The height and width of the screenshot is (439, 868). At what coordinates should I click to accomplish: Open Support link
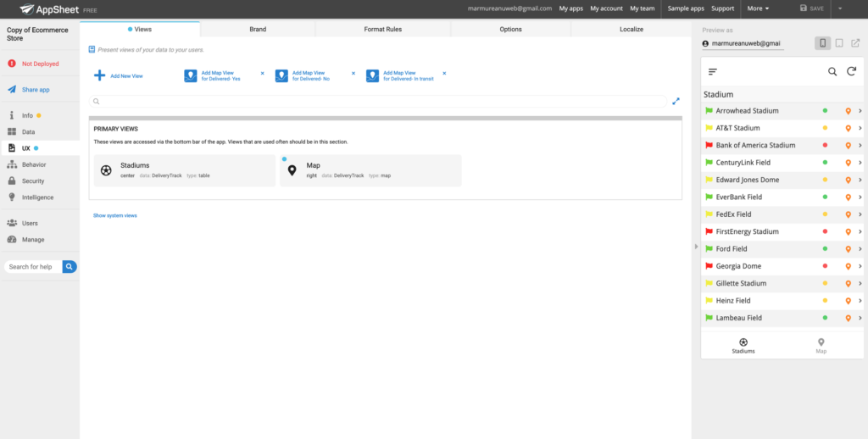[x=722, y=8]
